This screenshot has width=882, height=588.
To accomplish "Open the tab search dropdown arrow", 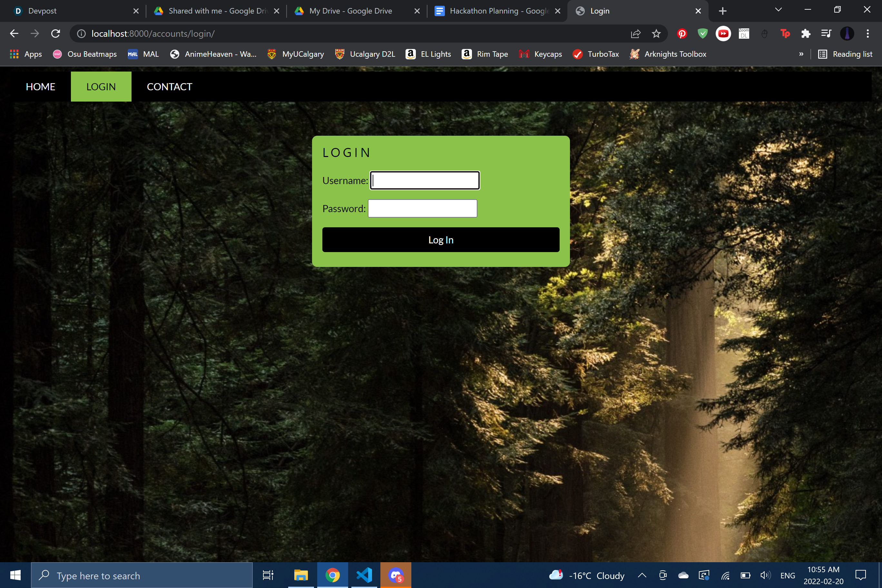I will pos(778,10).
